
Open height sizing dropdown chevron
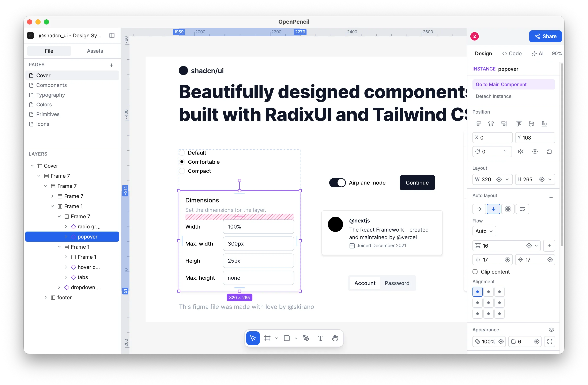[x=550, y=180]
